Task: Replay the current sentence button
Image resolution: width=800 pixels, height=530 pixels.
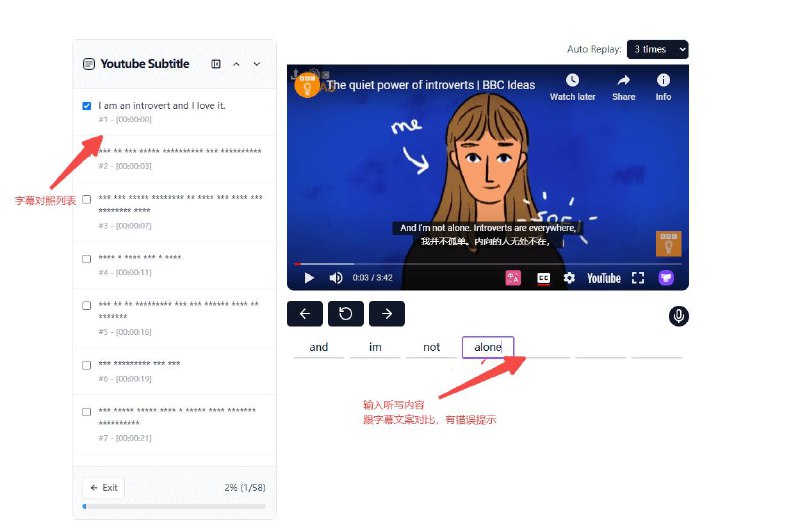Action: tap(346, 314)
